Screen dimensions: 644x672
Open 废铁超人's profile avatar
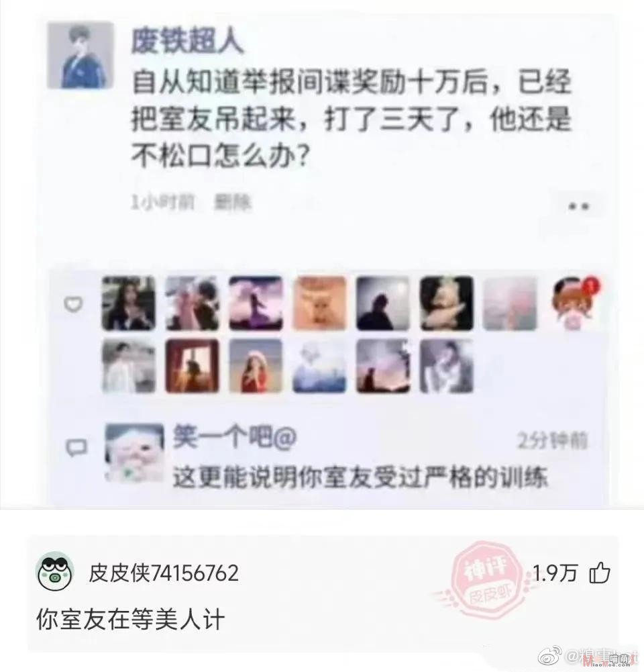pyautogui.click(x=80, y=55)
